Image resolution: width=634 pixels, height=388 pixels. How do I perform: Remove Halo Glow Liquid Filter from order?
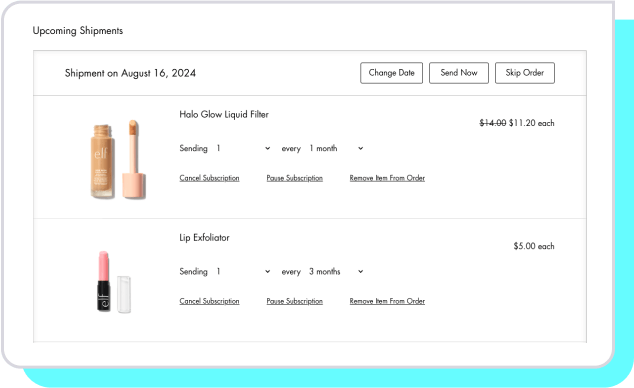pyautogui.click(x=387, y=178)
